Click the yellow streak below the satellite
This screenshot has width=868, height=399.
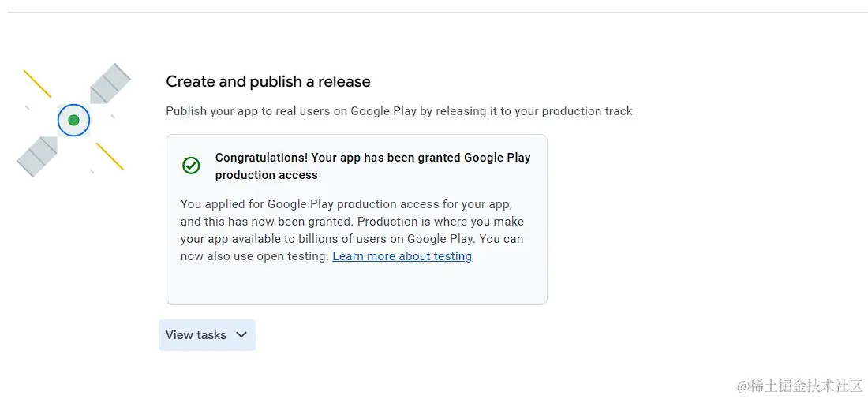pos(110,156)
